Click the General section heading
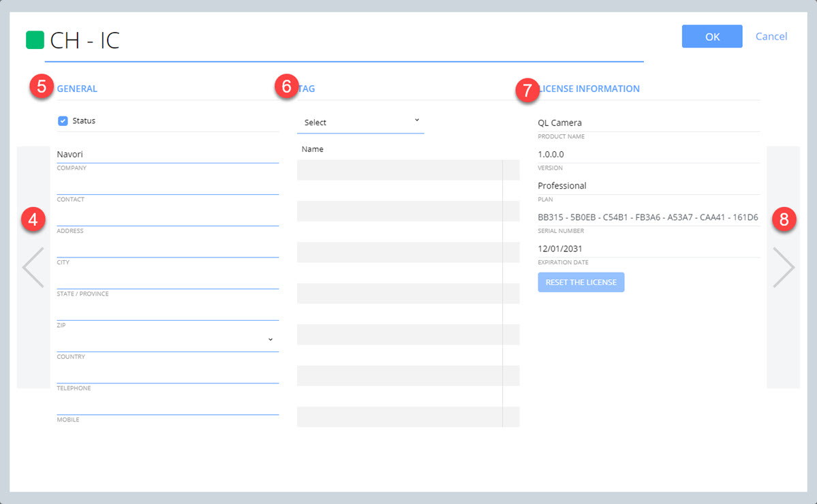 [x=77, y=89]
